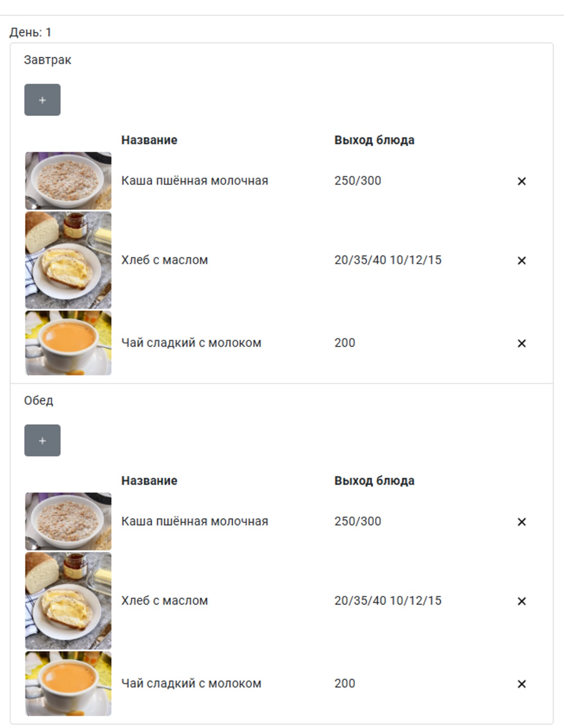564x728 pixels.
Task: Remove Чай сладкий с молоком from Завтрак
Action: pos(522,343)
